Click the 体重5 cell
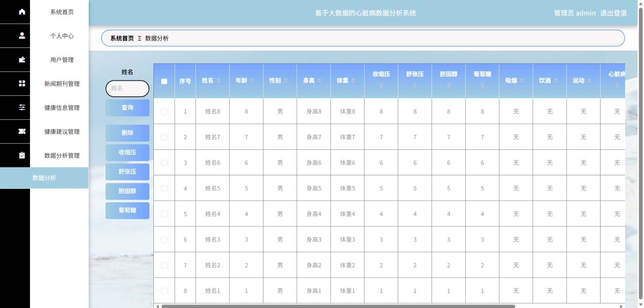This screenshot has width=644, height=308. click(x=347, y=188)
